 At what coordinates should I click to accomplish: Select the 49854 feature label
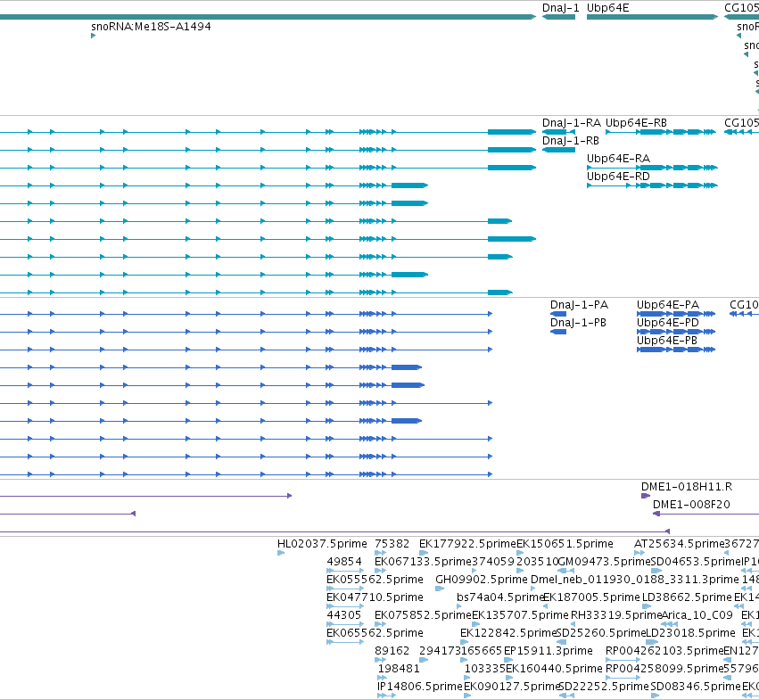point(344,562)
